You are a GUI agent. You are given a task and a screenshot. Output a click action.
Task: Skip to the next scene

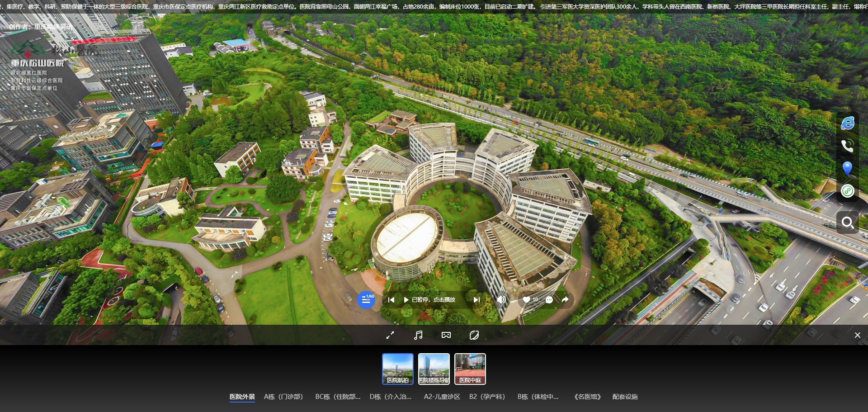476,300
